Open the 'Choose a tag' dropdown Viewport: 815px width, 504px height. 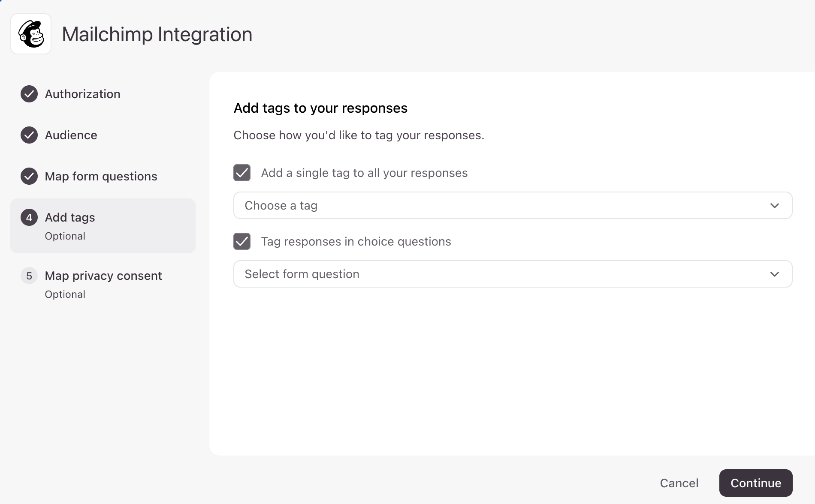pyautogui.click(x=513, y=205)
